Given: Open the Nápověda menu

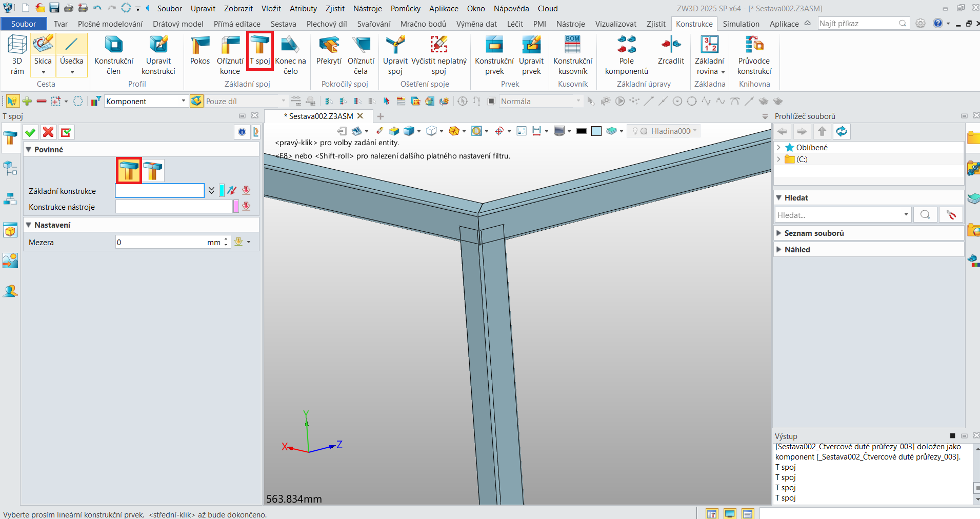Looking at the screenshot, I should pyautogui.click(x=511, y=8).
